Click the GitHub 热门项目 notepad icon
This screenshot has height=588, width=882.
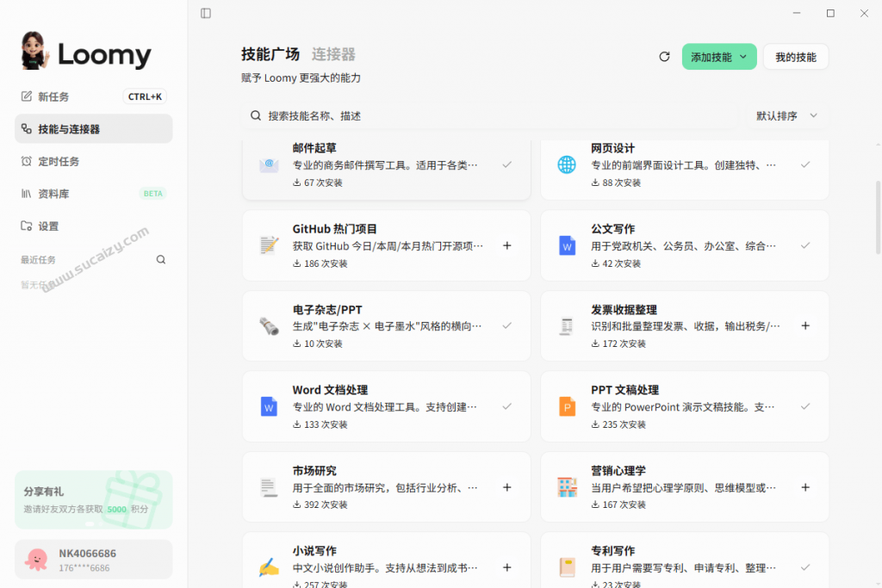pyautogui.click(x=269, y=245)
